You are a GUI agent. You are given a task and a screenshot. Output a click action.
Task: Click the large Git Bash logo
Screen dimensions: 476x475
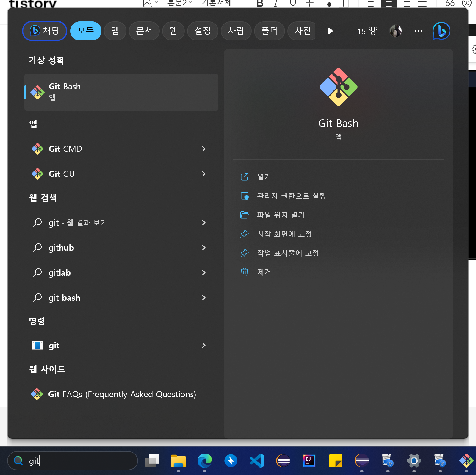tap(339, 87)
